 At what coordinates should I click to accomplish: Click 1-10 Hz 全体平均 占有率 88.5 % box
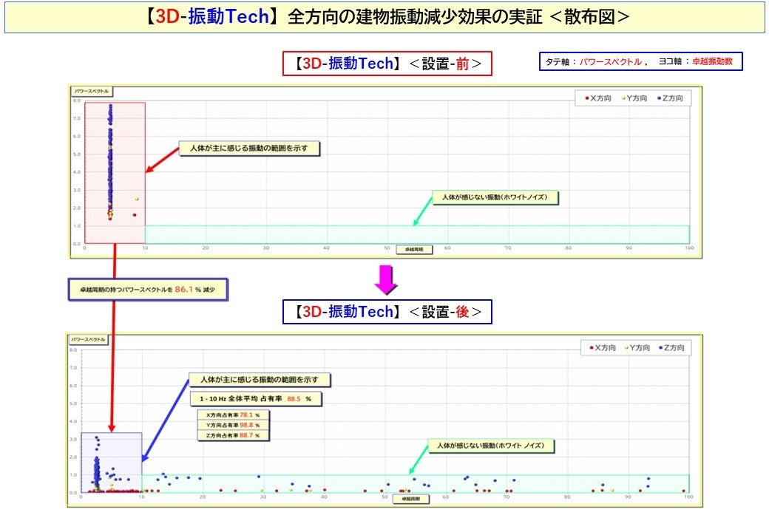(x=256, y=399)
